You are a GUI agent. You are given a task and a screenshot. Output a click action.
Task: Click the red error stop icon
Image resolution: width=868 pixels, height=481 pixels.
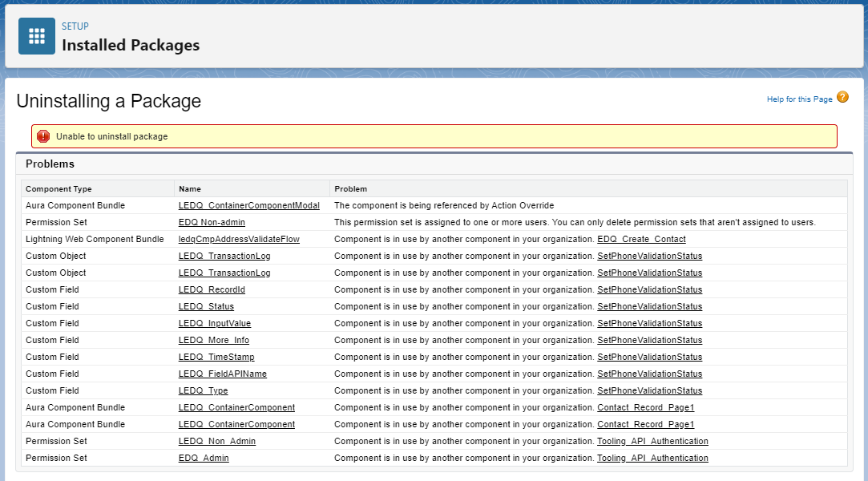43,136
